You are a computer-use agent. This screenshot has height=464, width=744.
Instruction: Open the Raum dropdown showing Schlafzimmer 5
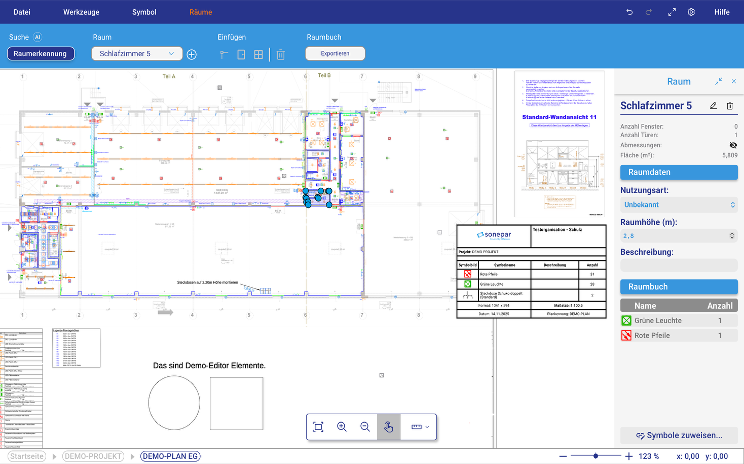pyautogui.click(x=136, y=54)
